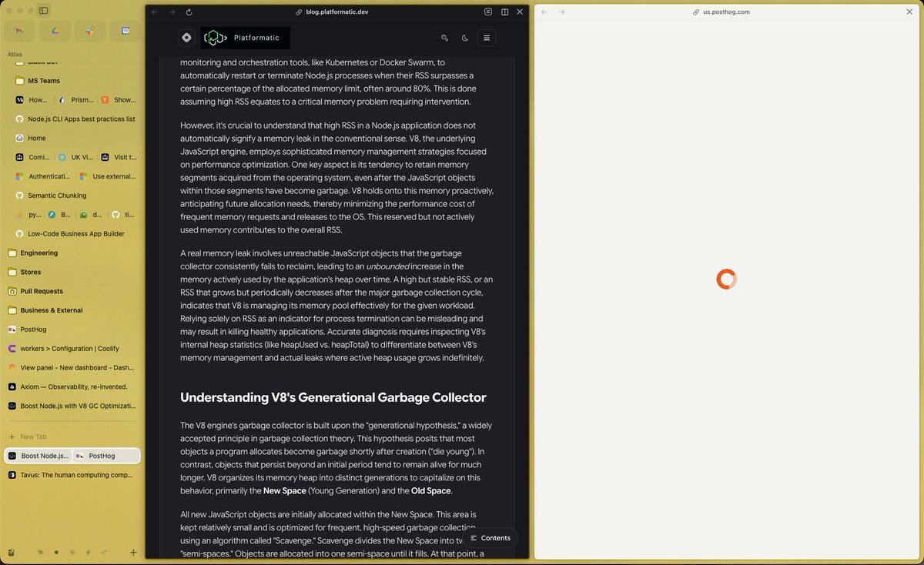Select the active Boost Node.js split tab
The width and height of the screenshot is (924, 565).
(38, 456)
